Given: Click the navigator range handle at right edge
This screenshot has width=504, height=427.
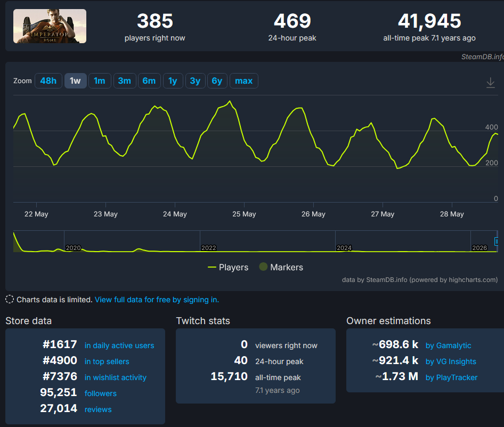Looking at the screenshot, I should [x=497, y=241].
